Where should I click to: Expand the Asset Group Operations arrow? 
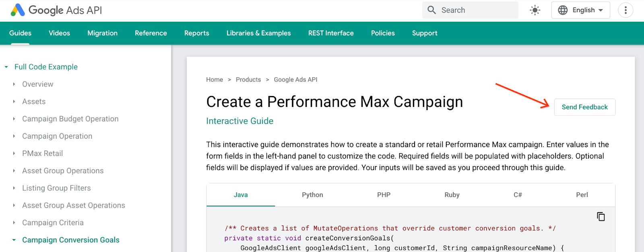tap(14, 171)
